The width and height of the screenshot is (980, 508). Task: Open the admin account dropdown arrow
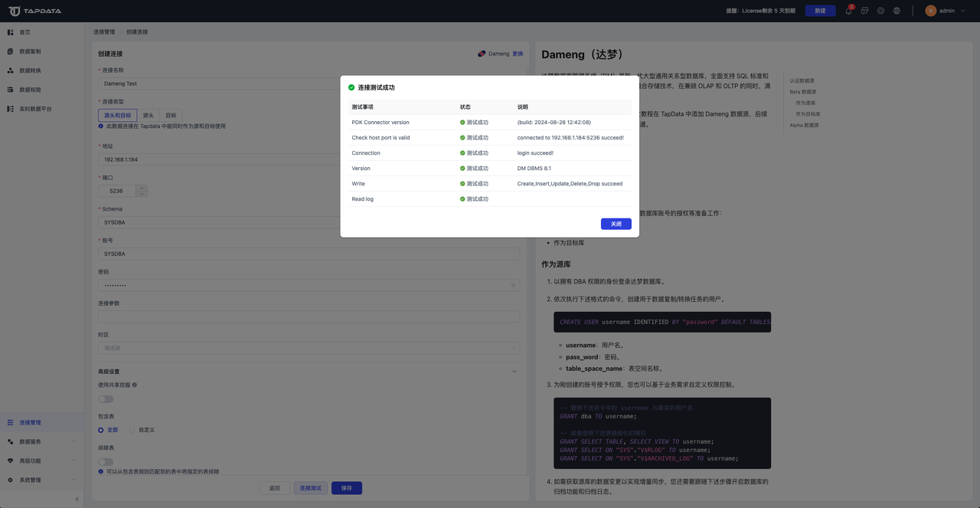pyautogui.click(x=963, y=11)
